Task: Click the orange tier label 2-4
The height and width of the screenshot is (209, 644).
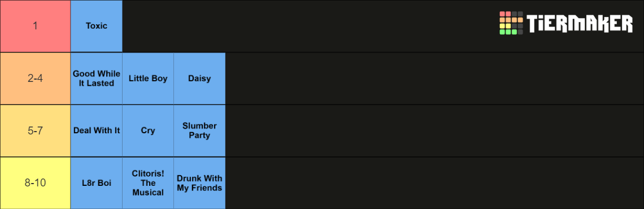Action: [36, 79]
